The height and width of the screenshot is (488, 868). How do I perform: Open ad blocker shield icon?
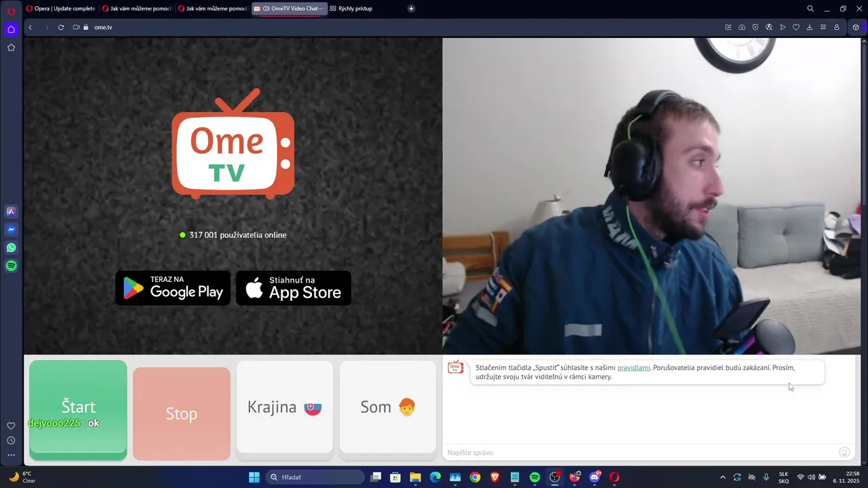pyautogui.click(x=755, y=27)
